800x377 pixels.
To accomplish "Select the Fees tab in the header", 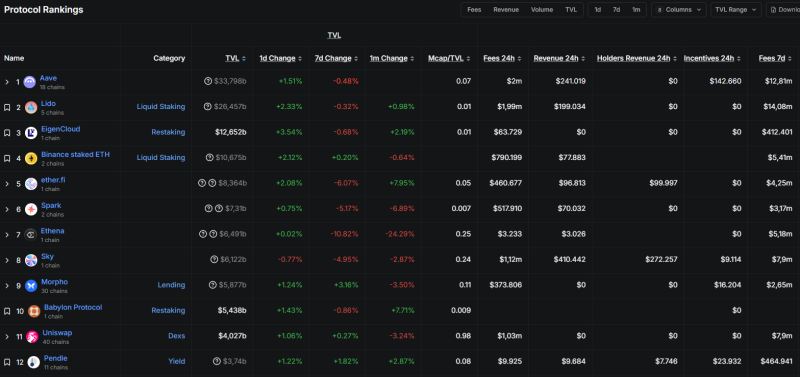I will pyautogui.click(x=474, y=10).
